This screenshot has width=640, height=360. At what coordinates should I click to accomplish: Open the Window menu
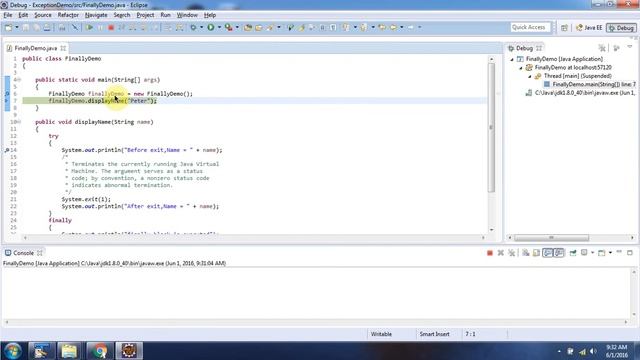point(187,15)
